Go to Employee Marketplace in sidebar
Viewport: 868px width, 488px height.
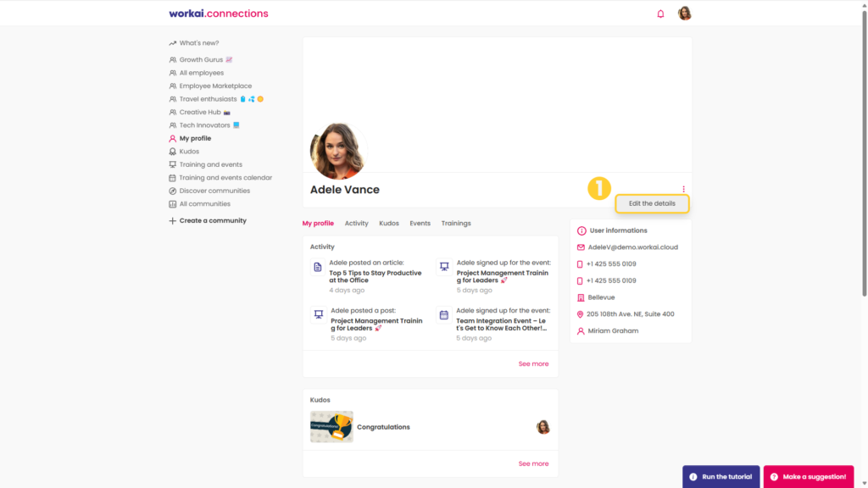[x=215, y=86]
